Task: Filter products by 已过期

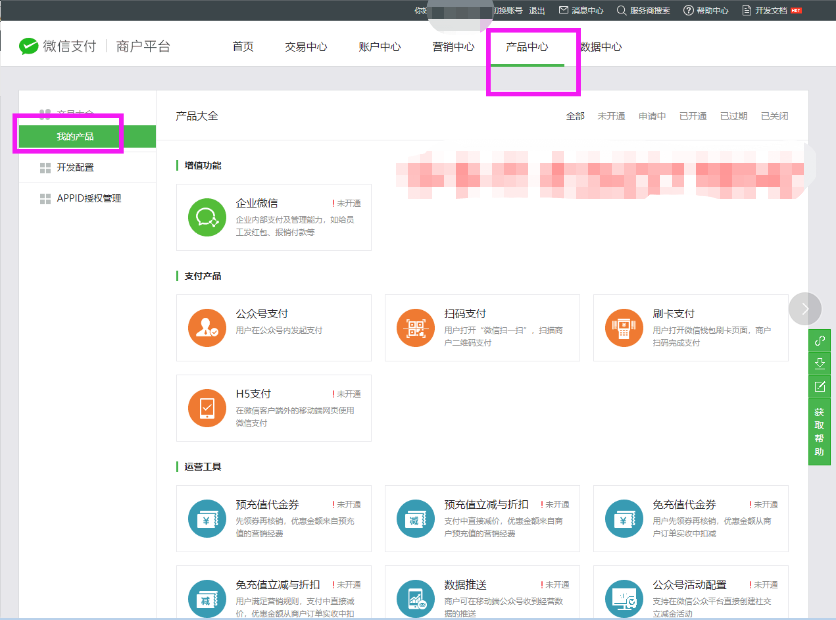Action: pyautogui.click(x=734, y=116)
